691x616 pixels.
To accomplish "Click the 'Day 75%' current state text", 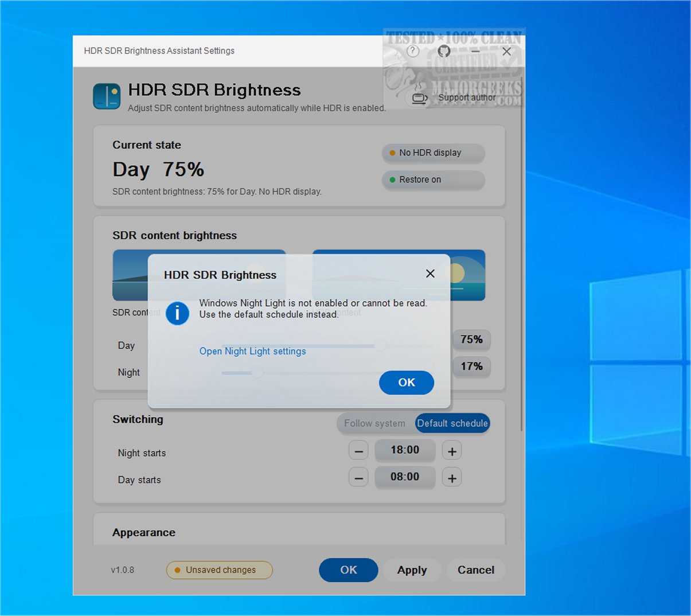I will pyautogui.click(x=158, y=169).
